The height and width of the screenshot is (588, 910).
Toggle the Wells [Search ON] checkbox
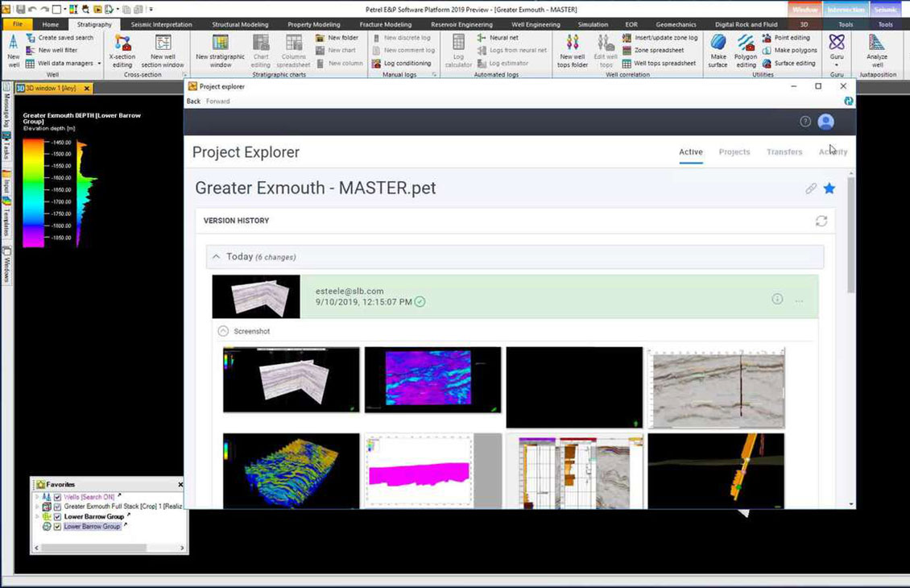[x=57, y=497]
